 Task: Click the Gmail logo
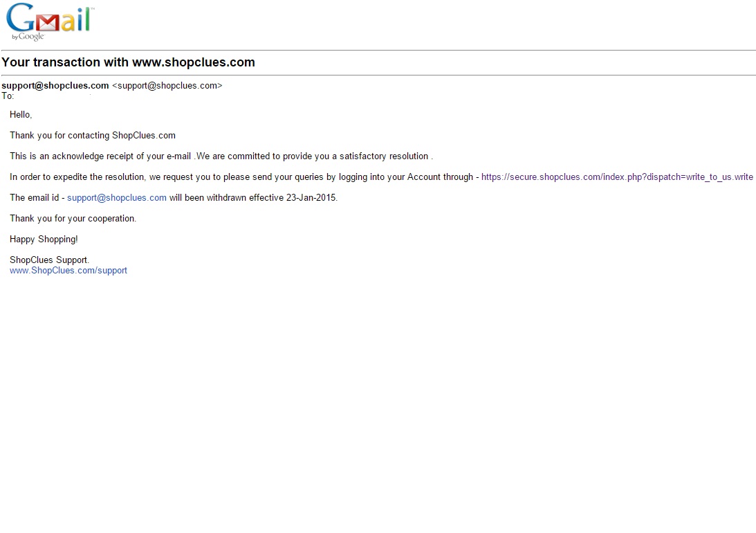point(50,21)
